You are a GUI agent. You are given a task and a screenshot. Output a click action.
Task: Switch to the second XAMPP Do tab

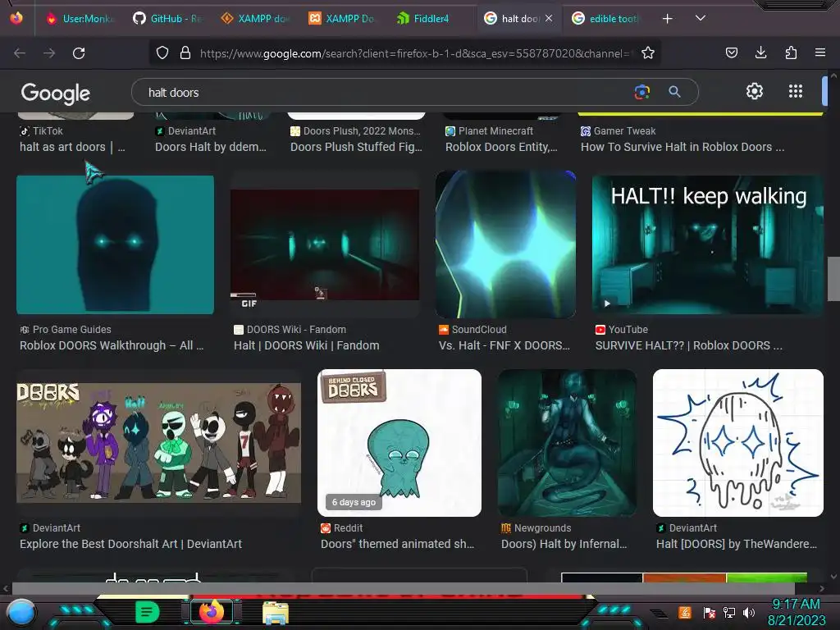tap(342, 19)
